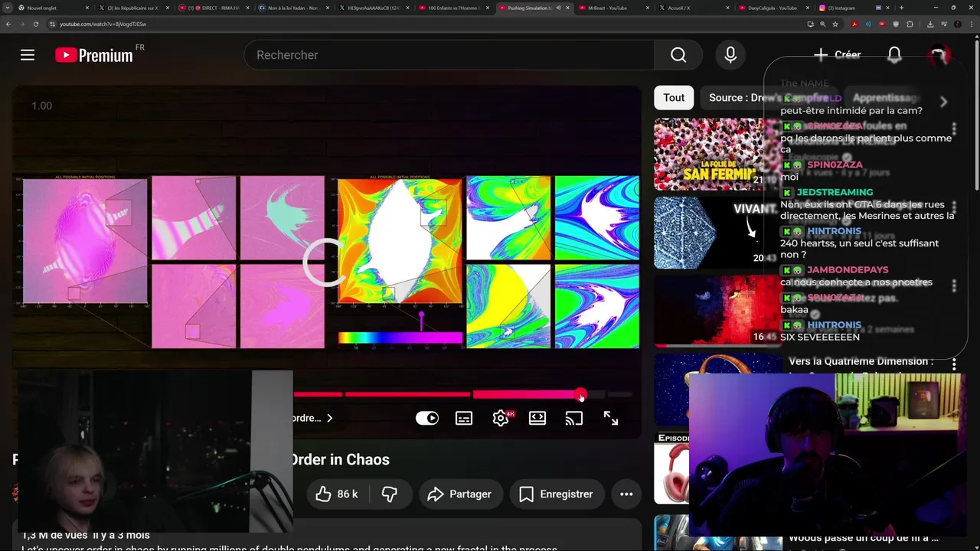Switch the player to theater mode

click(537, 418)
